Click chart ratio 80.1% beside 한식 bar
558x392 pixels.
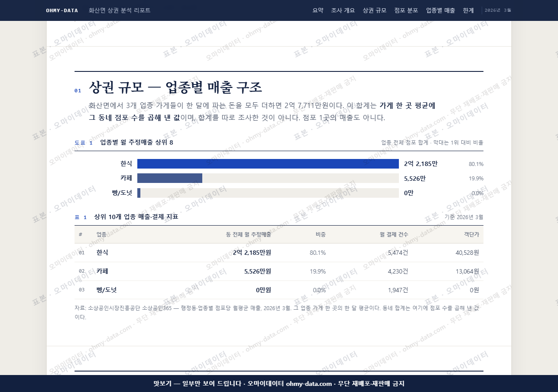476,164
